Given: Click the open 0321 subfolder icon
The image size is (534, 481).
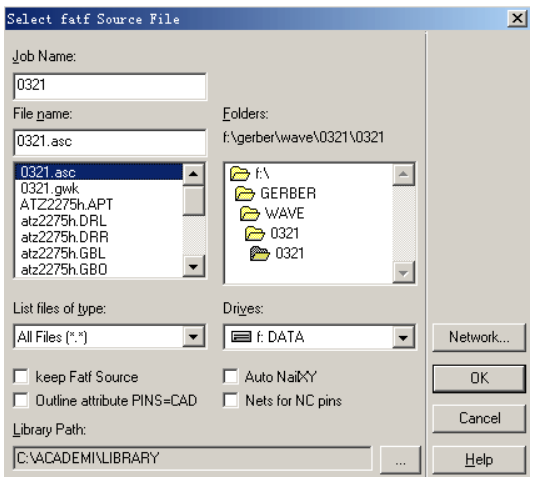Looking at the screenshot, I should click(260, 253).
